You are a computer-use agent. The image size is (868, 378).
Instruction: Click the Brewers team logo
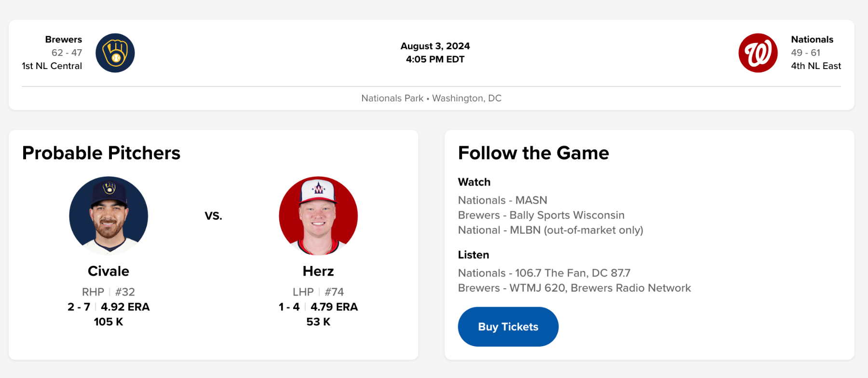115,53
